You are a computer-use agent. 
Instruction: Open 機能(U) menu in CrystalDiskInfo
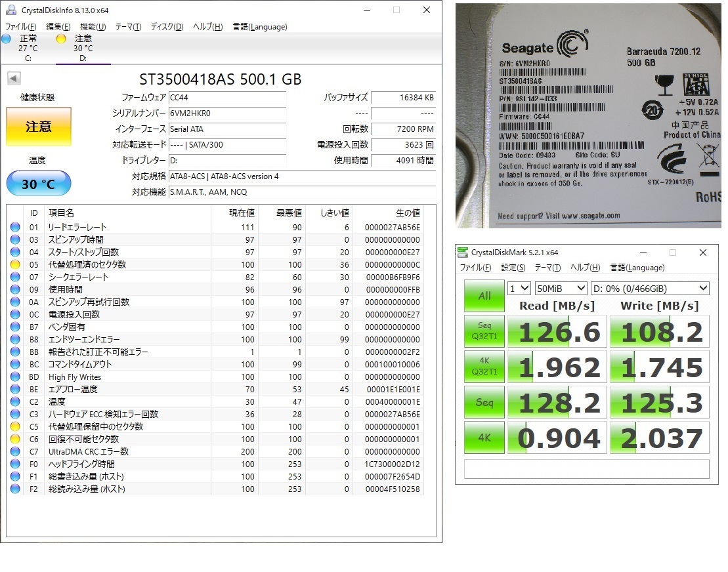pyautogui.click(x=93, y=26)
